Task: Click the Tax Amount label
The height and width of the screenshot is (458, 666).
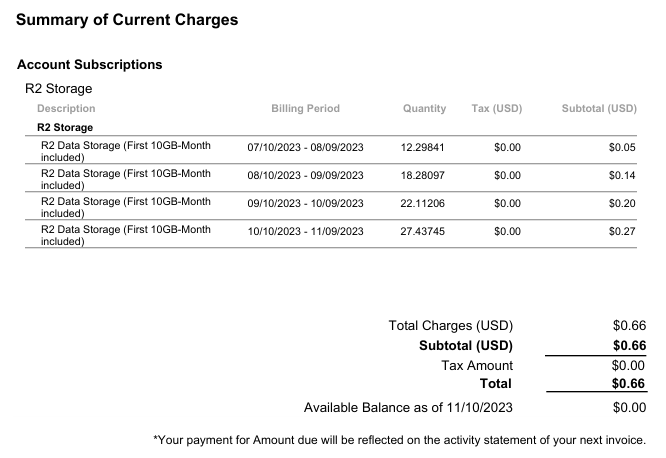Action: point(477,365)
